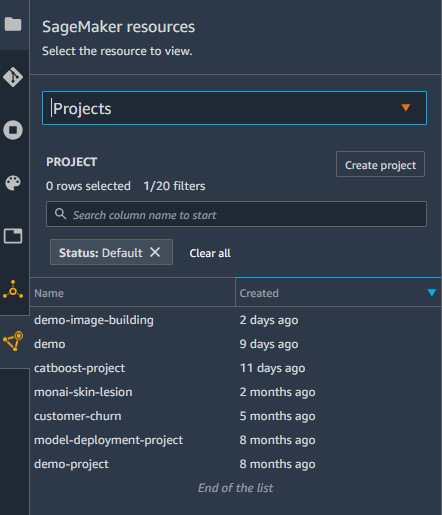
Task: Click the 2 months ago cell
Action: click(277, 392)
